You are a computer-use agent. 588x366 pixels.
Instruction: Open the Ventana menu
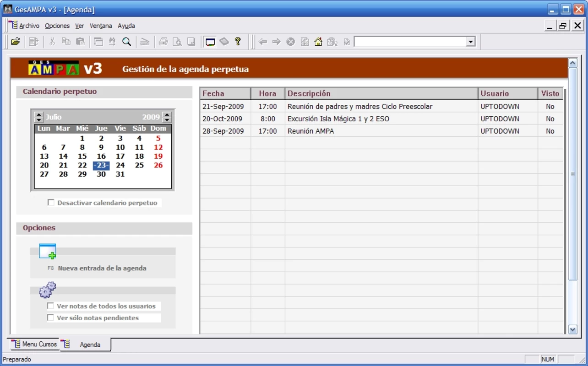[x=101, y=26]
